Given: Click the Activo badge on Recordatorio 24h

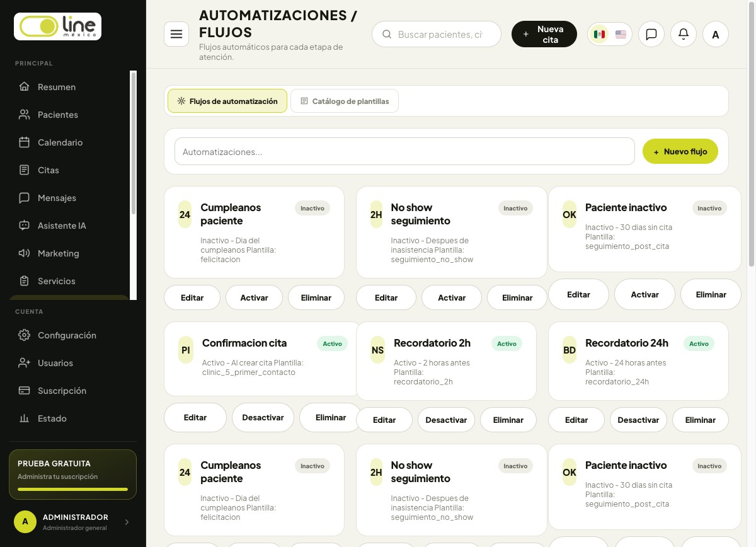Looking at the screenshot, I should pyautogui.click(x=699, y=343).
